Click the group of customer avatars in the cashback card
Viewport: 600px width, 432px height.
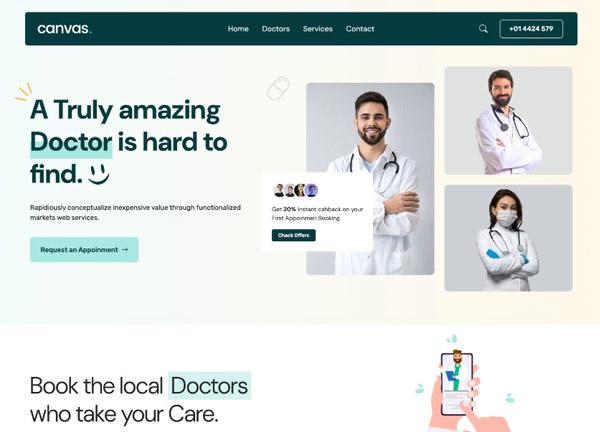coord(296,190)
